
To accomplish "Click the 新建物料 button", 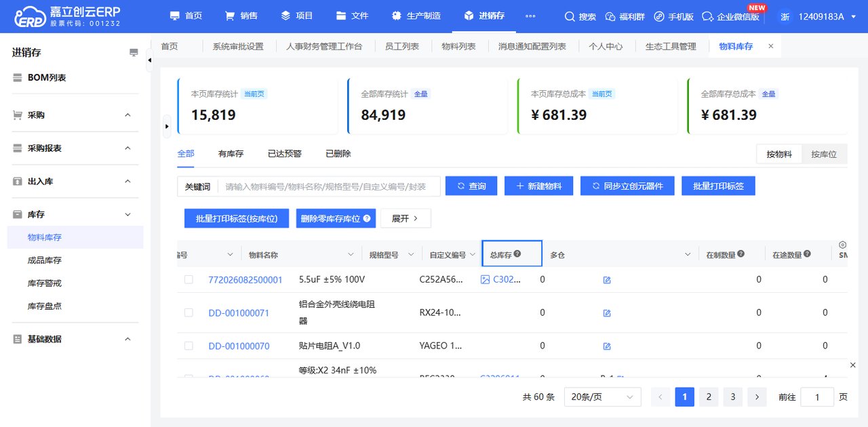I will pos(539,186).
